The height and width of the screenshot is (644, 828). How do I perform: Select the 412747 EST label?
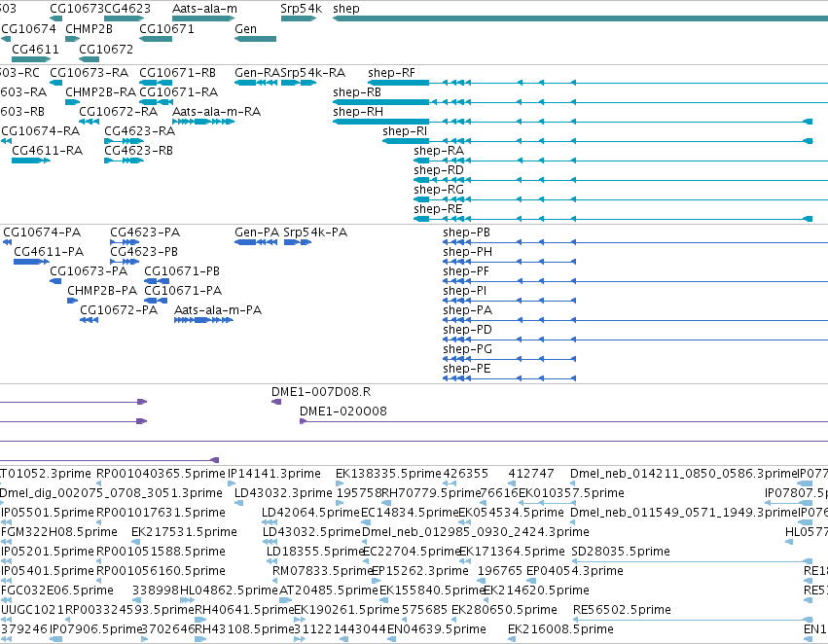coord(530,474)
